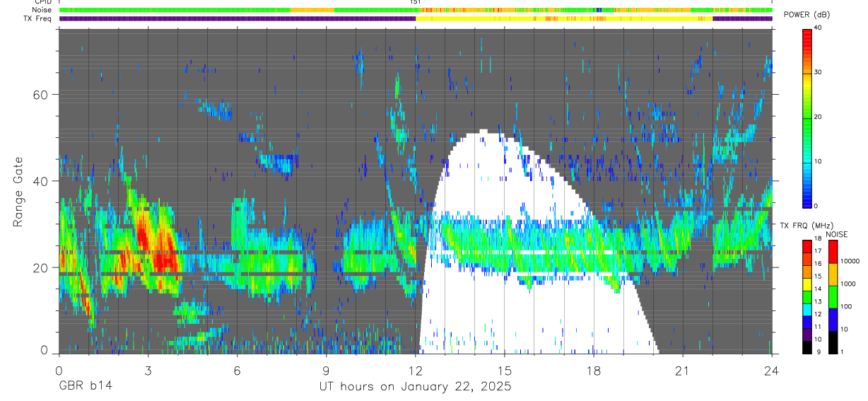Viewport: 868px width, 401px height.
Task: Click the Range Gate y-axis title
Action: tap(18, 192)
